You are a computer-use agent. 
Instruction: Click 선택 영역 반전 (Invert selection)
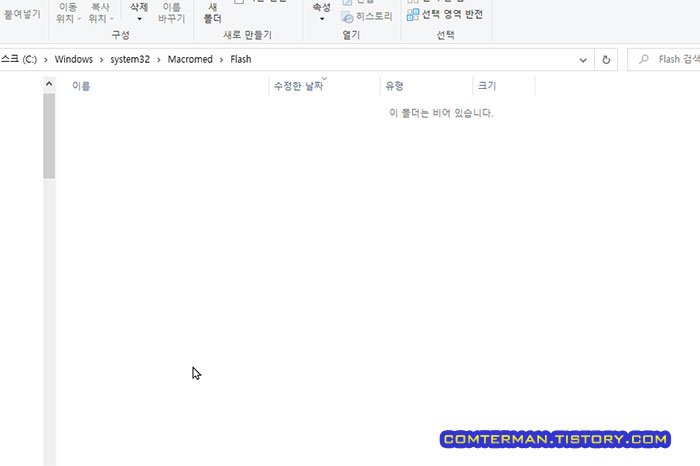445,14
